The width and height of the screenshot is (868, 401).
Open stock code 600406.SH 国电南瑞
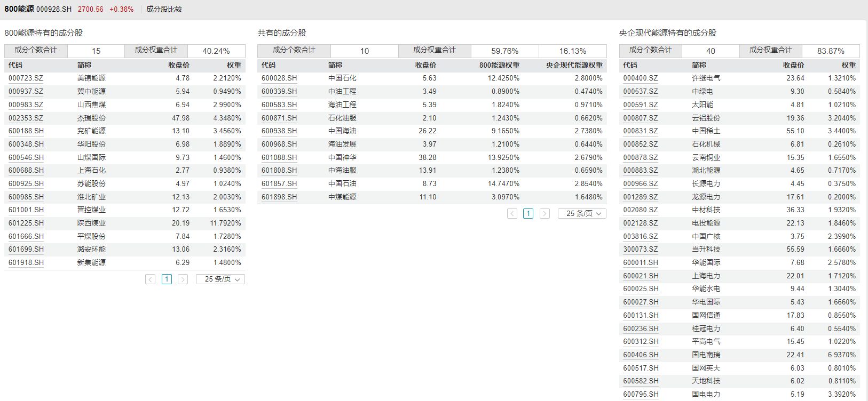click(641, 355)
